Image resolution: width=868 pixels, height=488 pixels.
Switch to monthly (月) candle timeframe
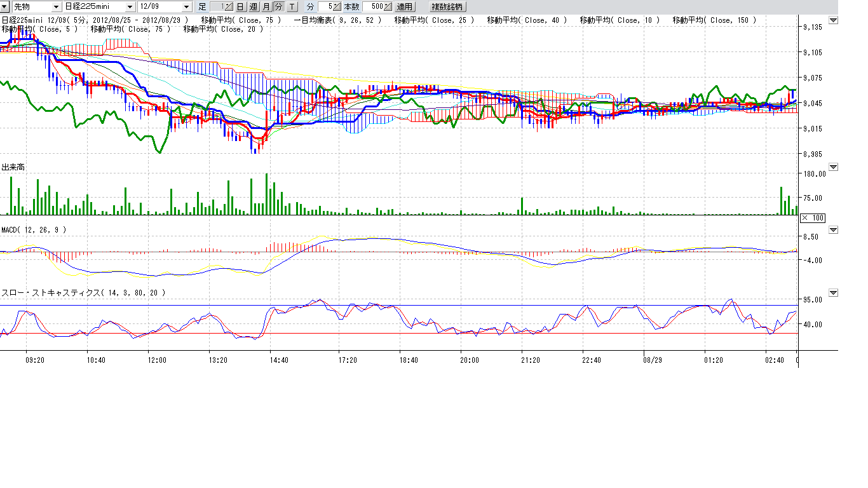pyautogui.click(x=266, y=6)
